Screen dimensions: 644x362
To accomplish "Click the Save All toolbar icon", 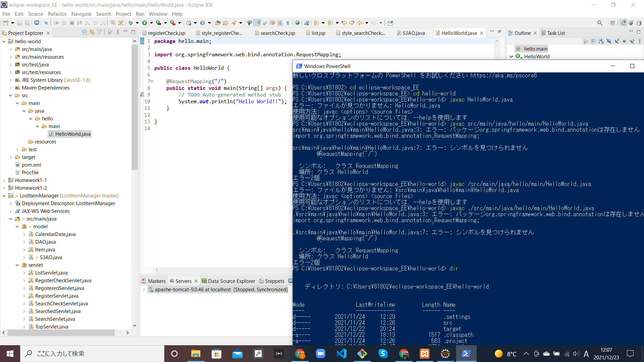I will [28, 23].
